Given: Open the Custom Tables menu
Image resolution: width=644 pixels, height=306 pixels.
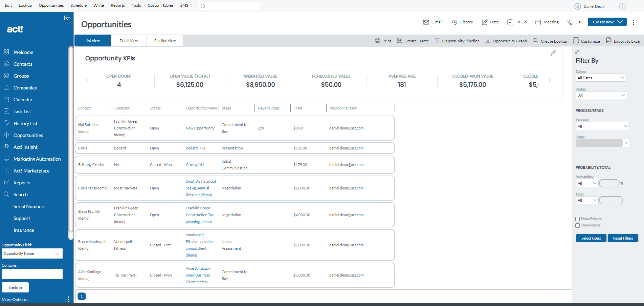Looking at the screenshot, I should 160,5.
